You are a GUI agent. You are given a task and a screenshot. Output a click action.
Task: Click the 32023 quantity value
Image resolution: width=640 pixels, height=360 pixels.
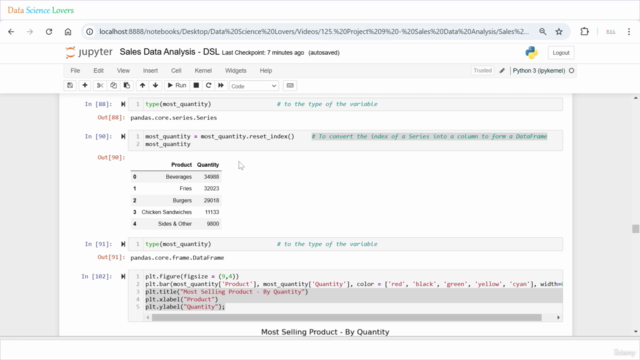(211, 189)
